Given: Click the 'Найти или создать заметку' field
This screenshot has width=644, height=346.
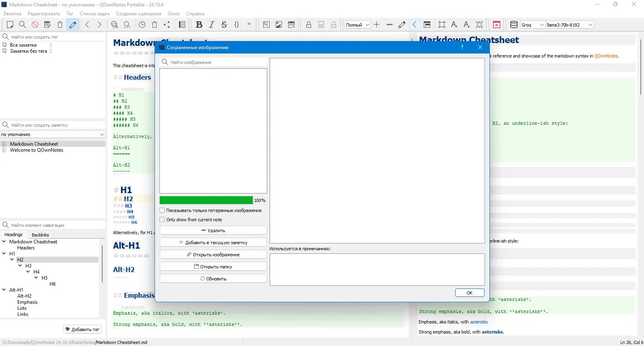Looking at the screenshot, I should pyautogui.click(x=53, y=125).
